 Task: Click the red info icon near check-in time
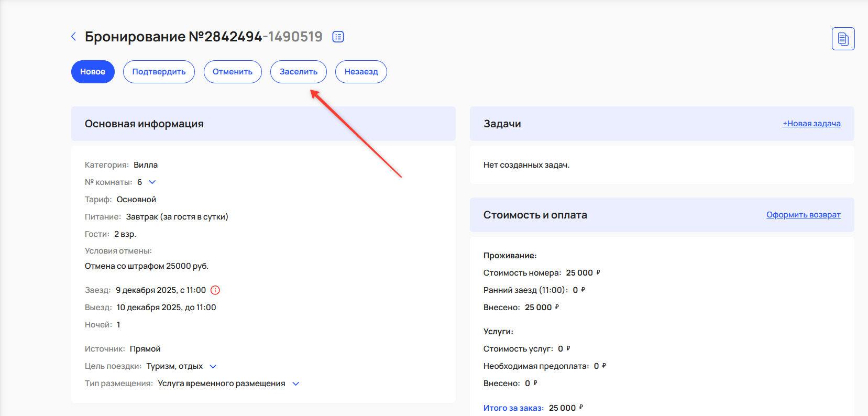pyautogui.click(x=215, y=290)
